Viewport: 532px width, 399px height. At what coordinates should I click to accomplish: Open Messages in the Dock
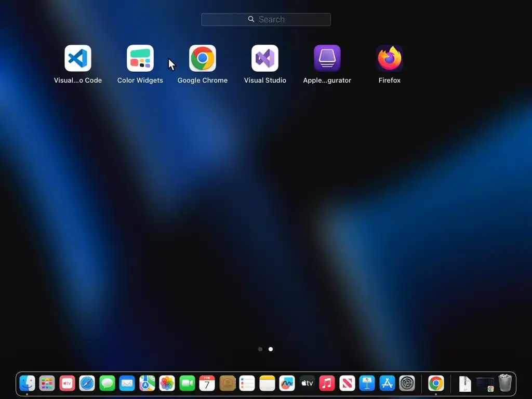(x=107, y=383)
